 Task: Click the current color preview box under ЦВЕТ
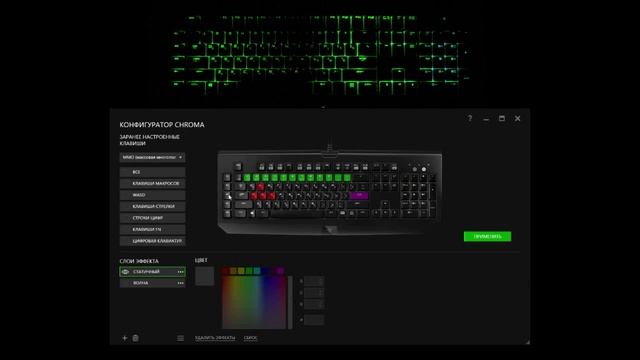click(204, 276)
